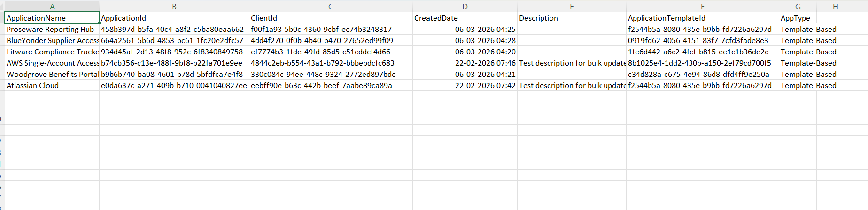Select the Proseware Reporting Hub cell
Screen dimensions: 868x210
click(52, 29)
